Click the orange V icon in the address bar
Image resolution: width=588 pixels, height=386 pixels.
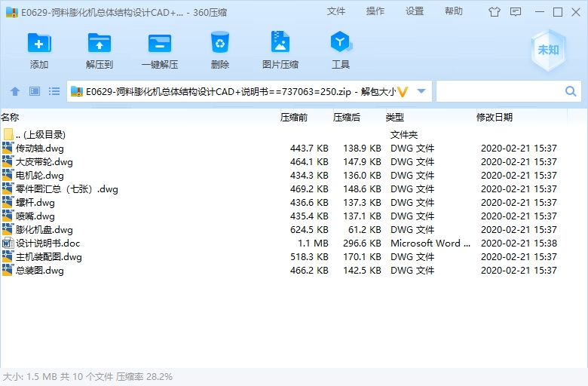(x=403, y=91)
